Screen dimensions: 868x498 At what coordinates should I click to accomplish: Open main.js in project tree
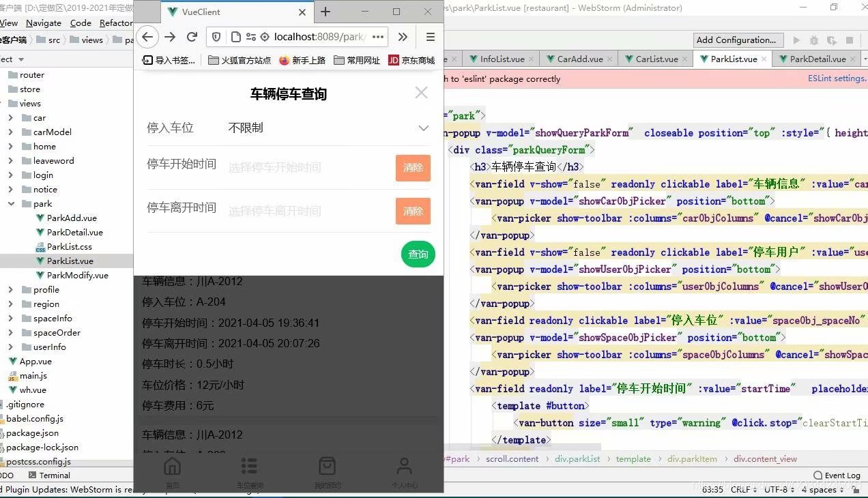coord(33,376)
